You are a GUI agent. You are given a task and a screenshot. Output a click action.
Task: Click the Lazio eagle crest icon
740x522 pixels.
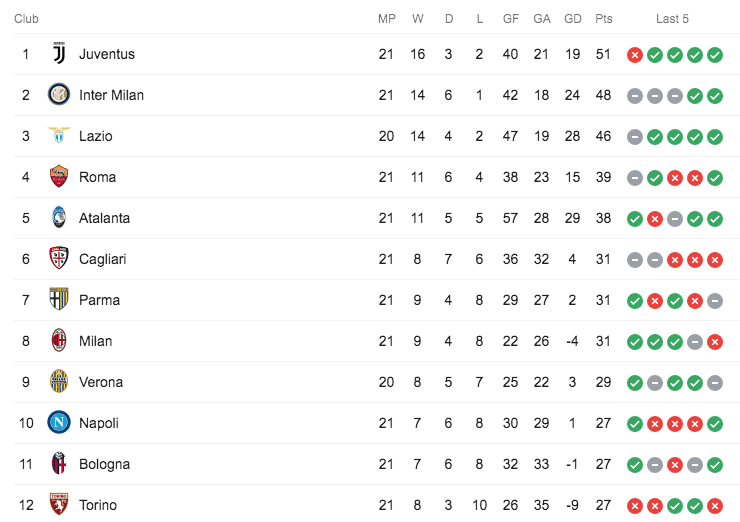pyautogui.click(x=59, y=136)
